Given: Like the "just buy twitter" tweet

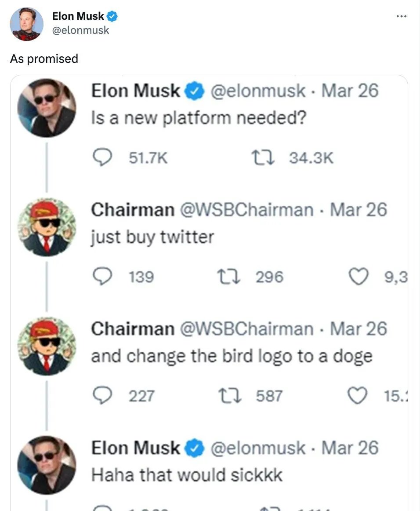Looking at the screenshot, I should click(358, 277).
